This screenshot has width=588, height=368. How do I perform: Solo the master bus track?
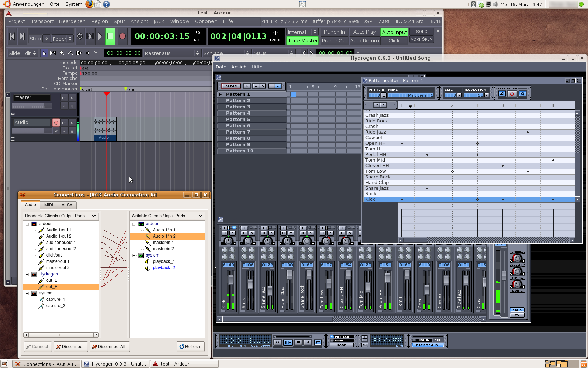(72, 97)
